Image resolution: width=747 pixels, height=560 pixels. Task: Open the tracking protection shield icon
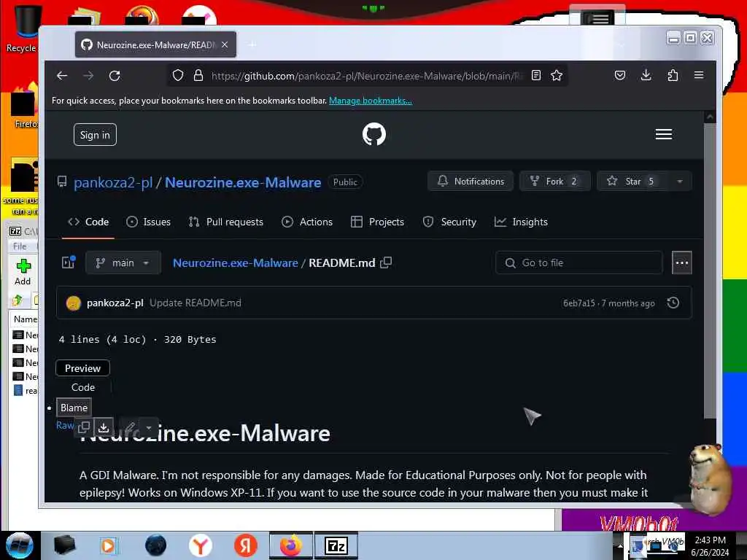tap(178, 76)
